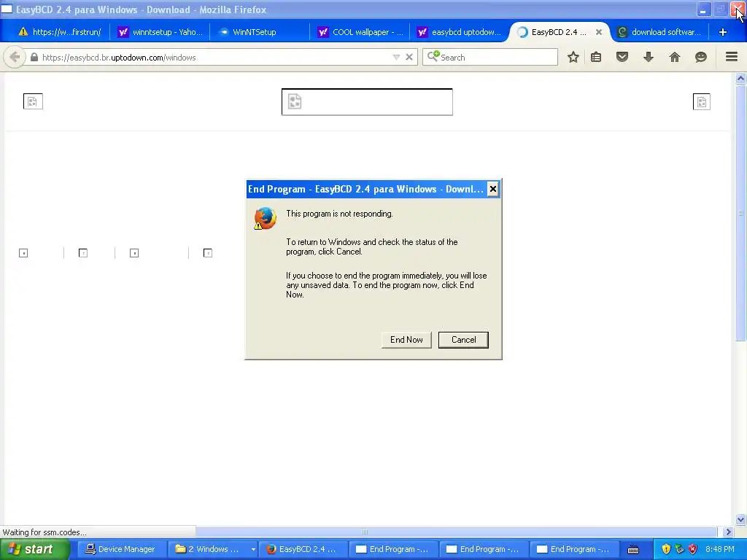This screenshot has height=560, width=747.
Task: Switch to the WinNTSetup tab
Action: [260, 32]
